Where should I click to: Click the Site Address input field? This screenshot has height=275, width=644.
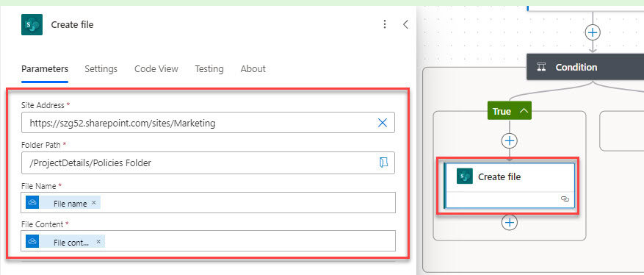click(x=208, y=123)
